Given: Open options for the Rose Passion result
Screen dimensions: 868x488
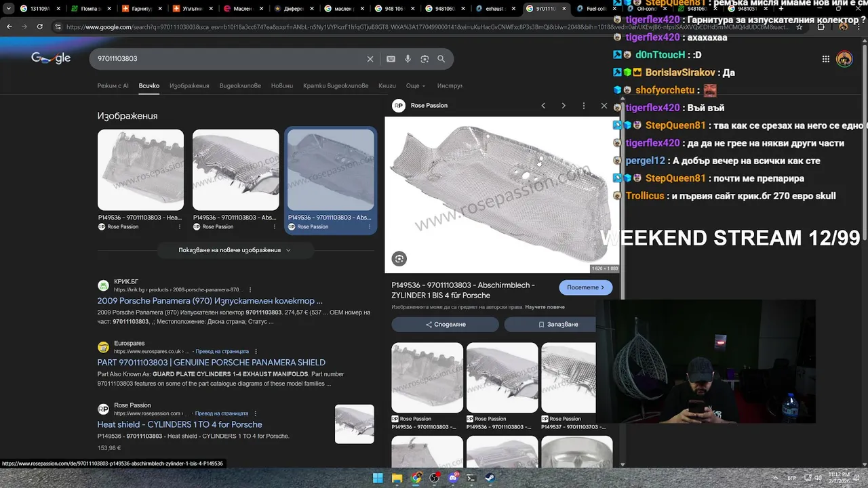Looking at the screenshot, I should click(256, 413).
